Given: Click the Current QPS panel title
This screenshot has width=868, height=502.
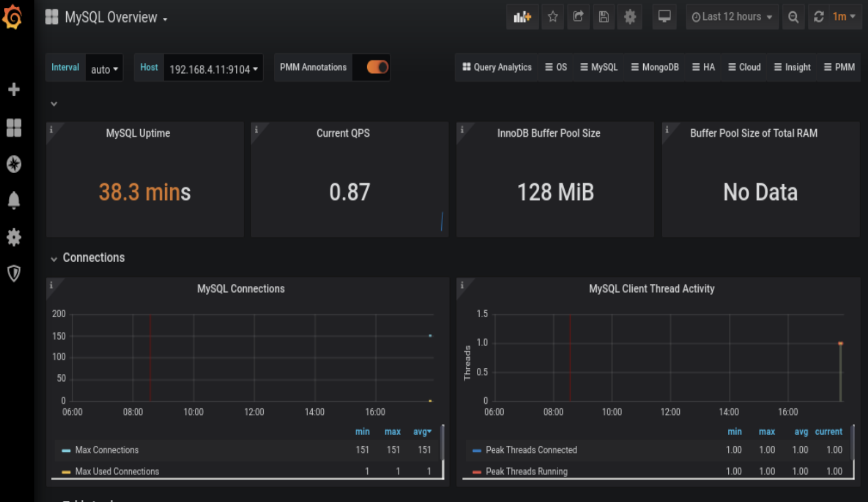Looking at the screenshot, I should click(343, 133).
